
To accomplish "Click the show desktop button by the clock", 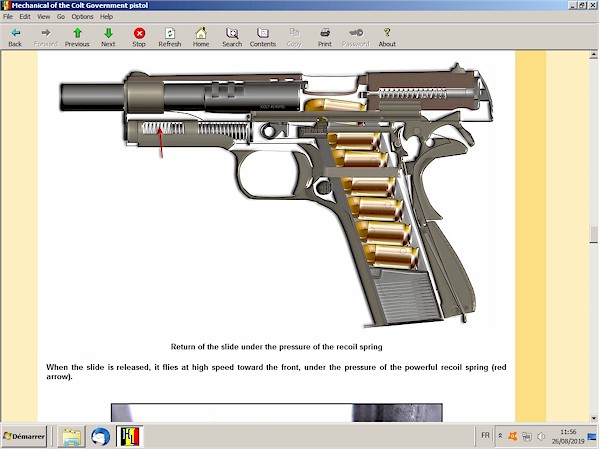I will pos(592,437).
